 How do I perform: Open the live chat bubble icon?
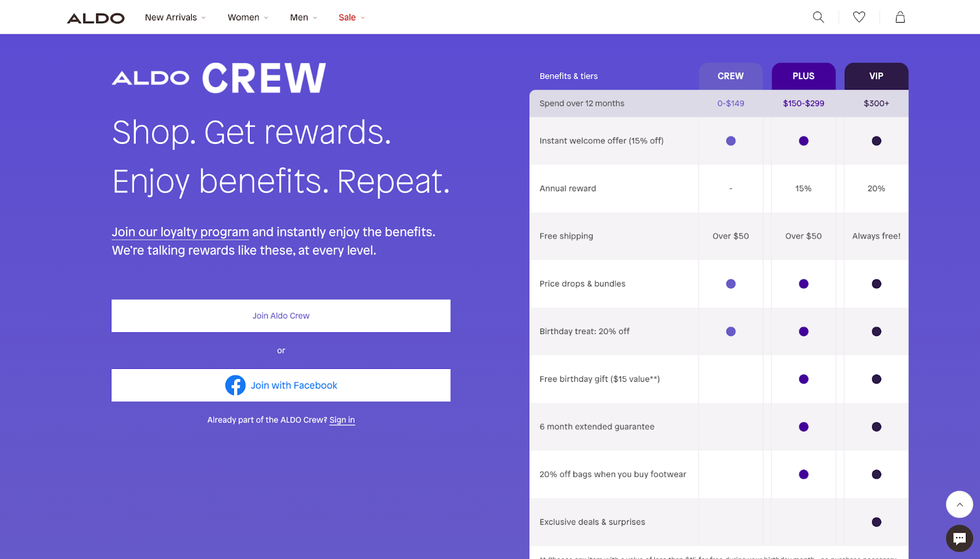pyautogui.click(x=959, y=538)
